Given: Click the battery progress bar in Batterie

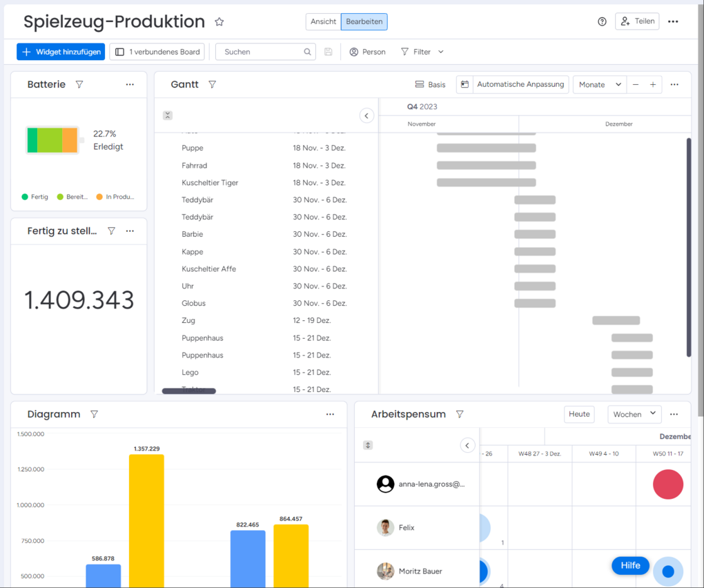Looking at the screenshot, I should tap(53, 140).
